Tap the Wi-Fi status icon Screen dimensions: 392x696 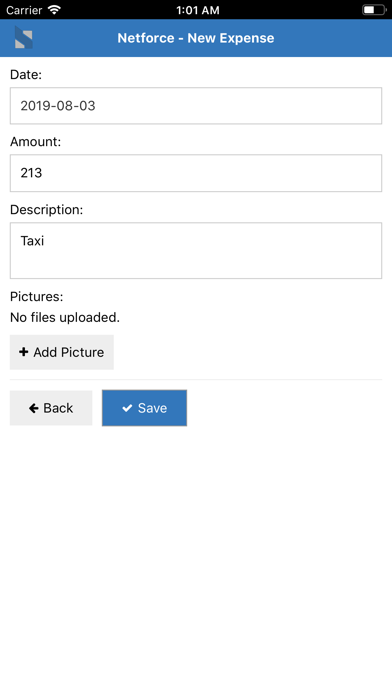[54, 10]
